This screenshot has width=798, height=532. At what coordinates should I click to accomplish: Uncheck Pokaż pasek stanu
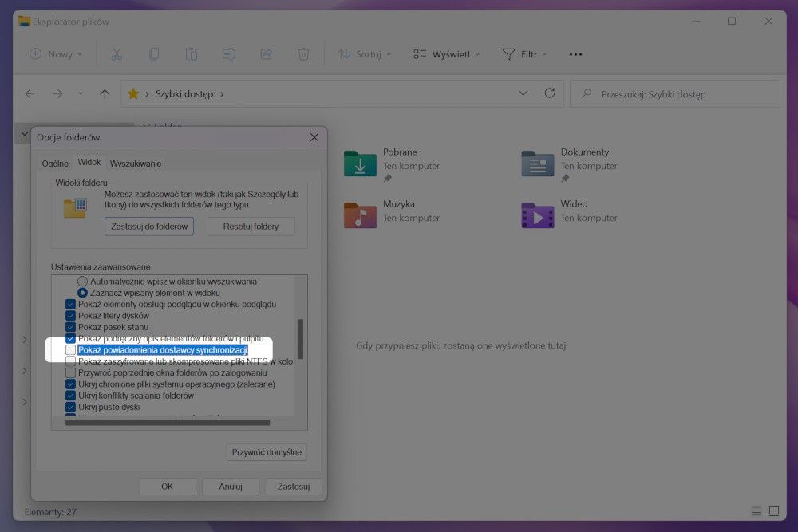[71, 327]
